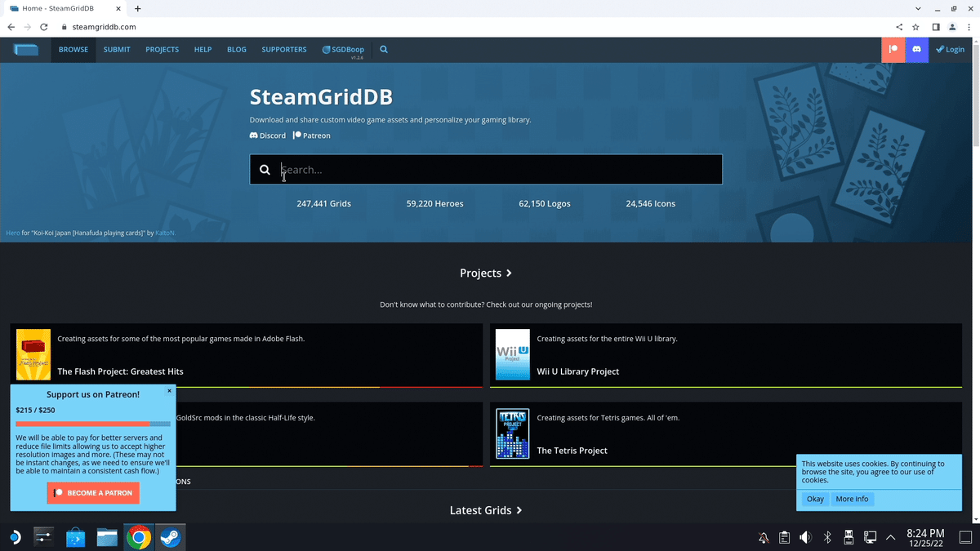Viewport: 980px width, 551px height.
Task: Open the removable devices tray icon
Action: (x=849, y=537)
